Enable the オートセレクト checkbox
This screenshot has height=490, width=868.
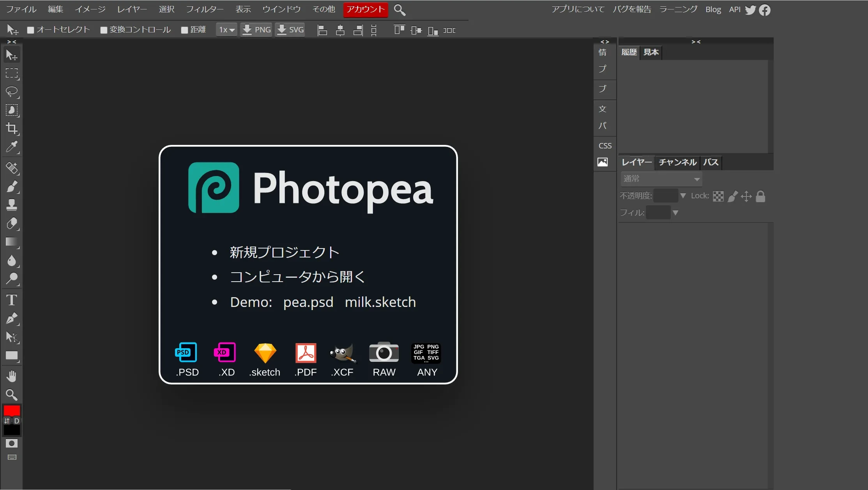pyautogui.click(x=31, y=30)
